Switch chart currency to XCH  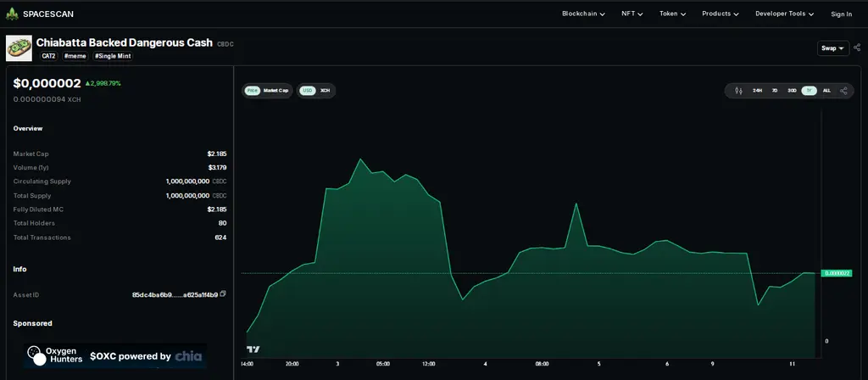point(325,90)
